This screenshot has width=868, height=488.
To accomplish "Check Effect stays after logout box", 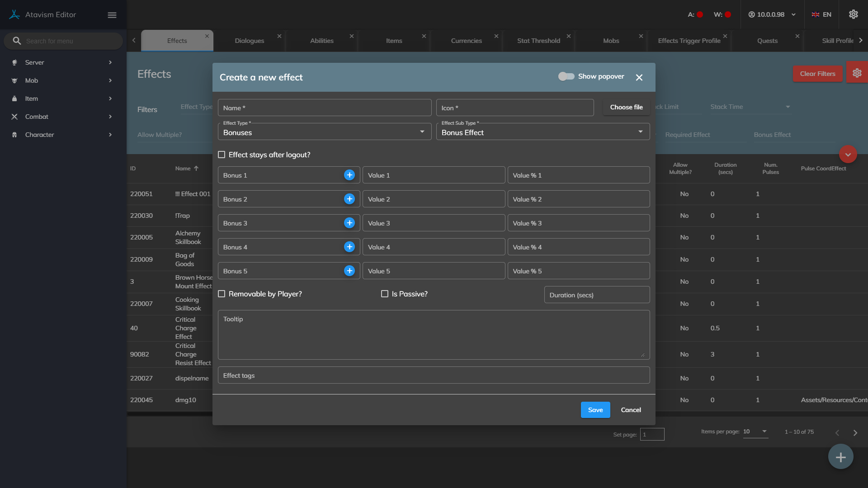I will coord(222,155).
